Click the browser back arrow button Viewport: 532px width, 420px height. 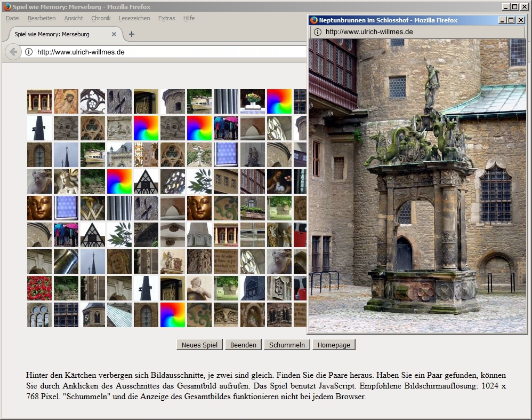(x=13, y=52)
